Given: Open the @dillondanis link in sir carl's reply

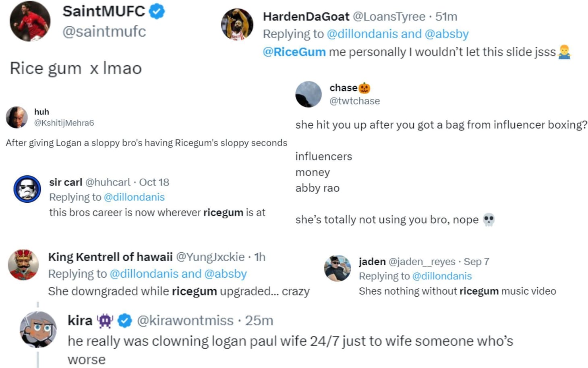Looking at the screenshot, I should [135, 197].
